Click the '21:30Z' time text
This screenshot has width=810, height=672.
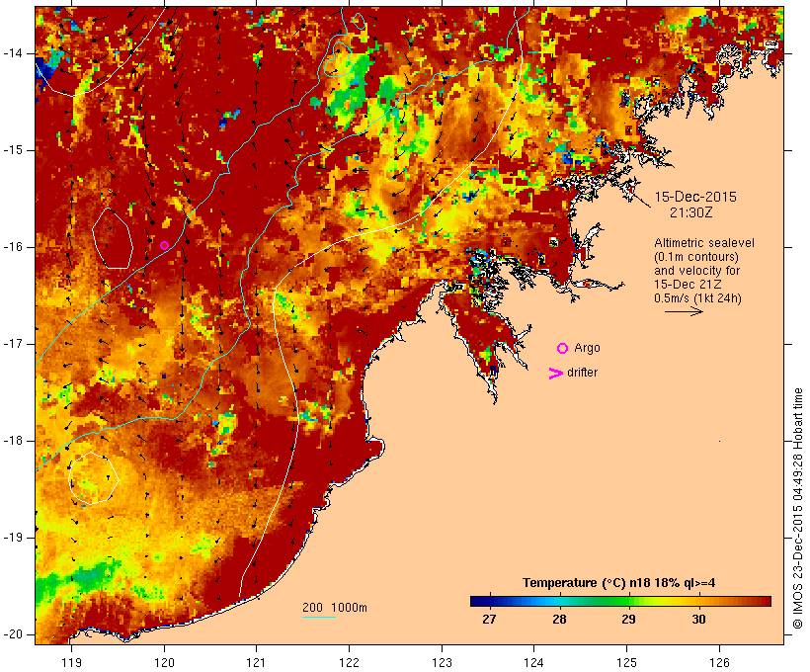(691, 212)
